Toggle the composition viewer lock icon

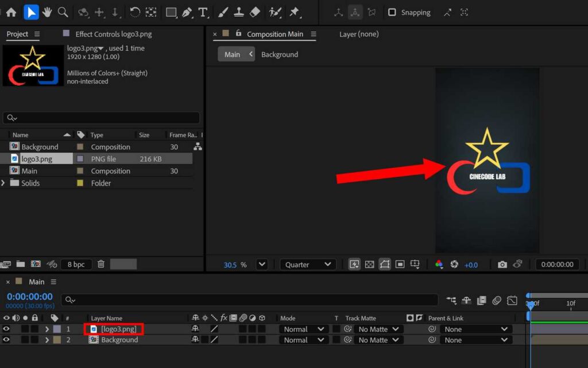[238, 33]
